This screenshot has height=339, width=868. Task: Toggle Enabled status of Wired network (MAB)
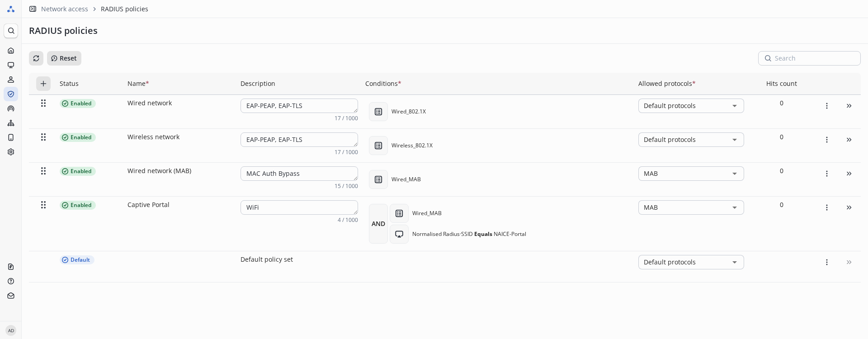[78, 171]
